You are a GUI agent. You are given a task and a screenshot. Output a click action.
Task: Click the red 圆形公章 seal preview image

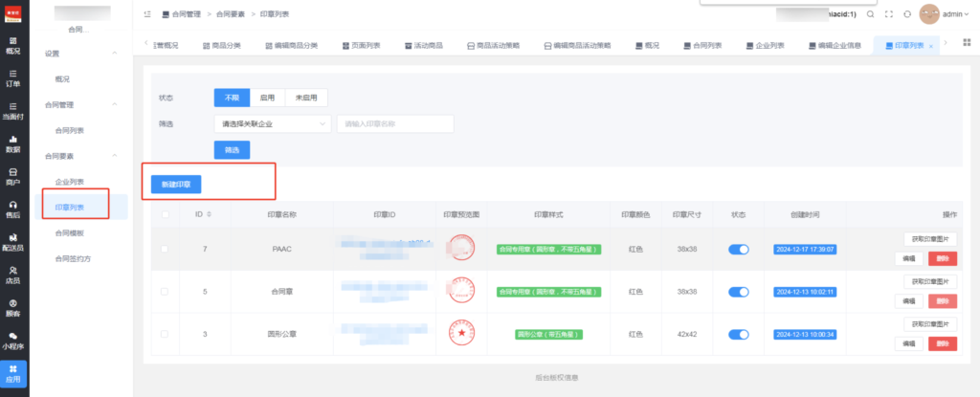coord(461,333)
